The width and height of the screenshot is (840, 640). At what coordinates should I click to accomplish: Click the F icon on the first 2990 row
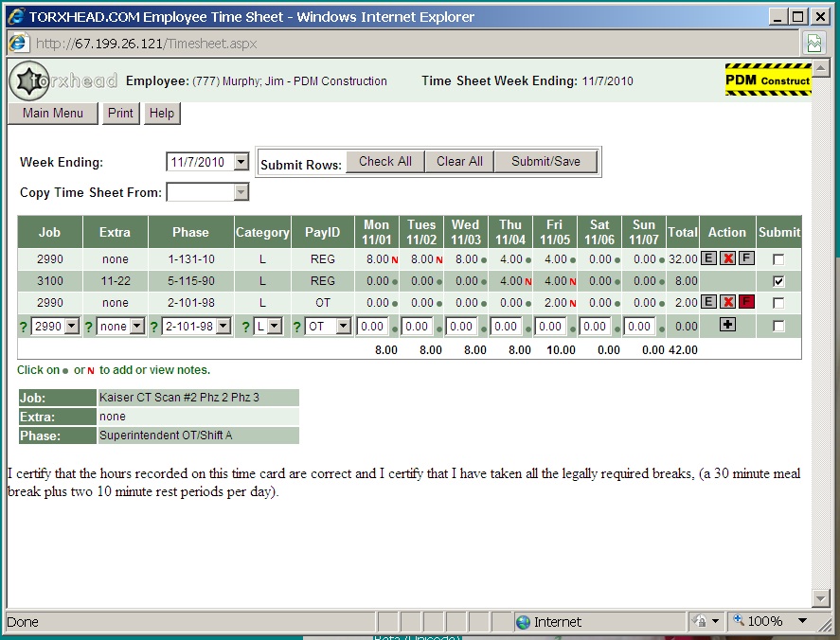746,259
